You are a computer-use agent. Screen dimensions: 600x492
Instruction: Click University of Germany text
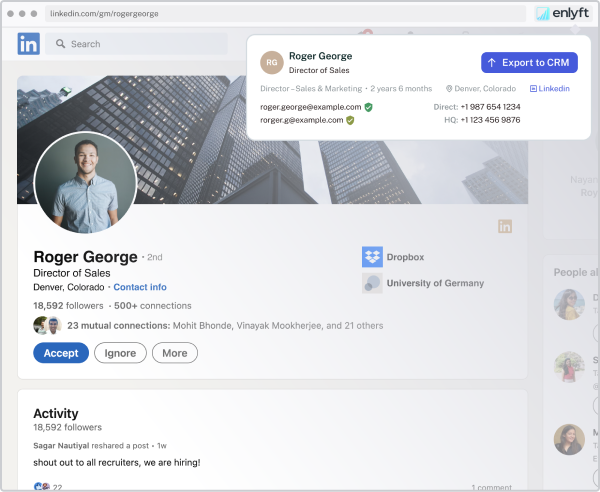435,283
